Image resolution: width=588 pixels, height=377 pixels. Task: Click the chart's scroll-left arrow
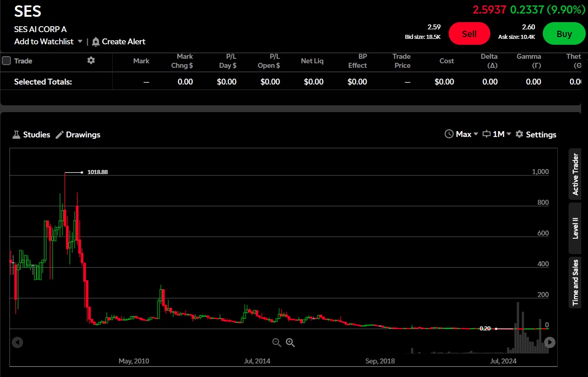(x=17, y=343)
